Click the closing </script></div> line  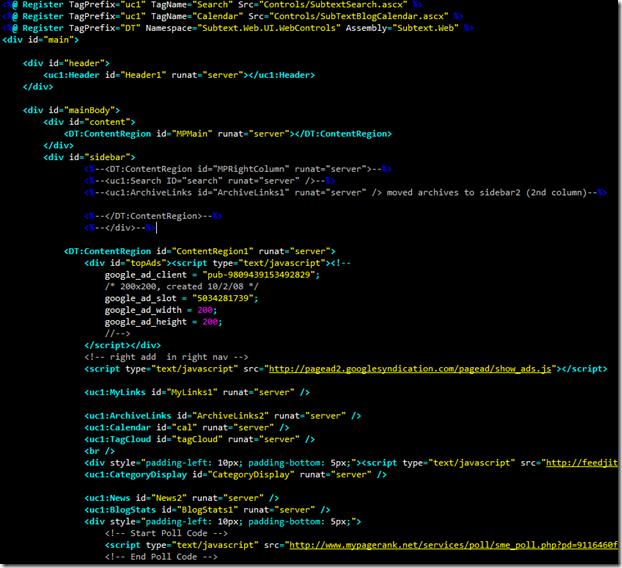point(123,345)
